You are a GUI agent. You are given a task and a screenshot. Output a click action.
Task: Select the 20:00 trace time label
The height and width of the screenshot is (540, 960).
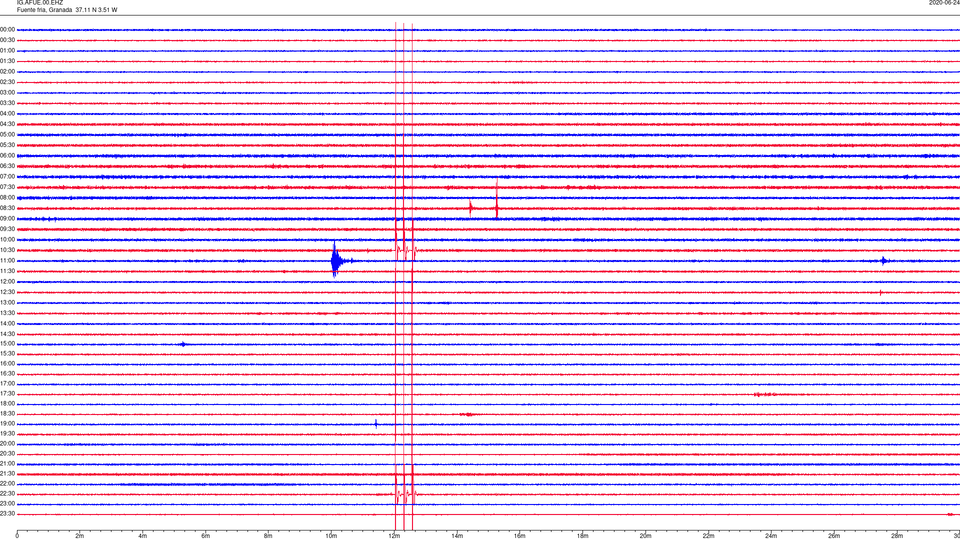coord(7,444)
